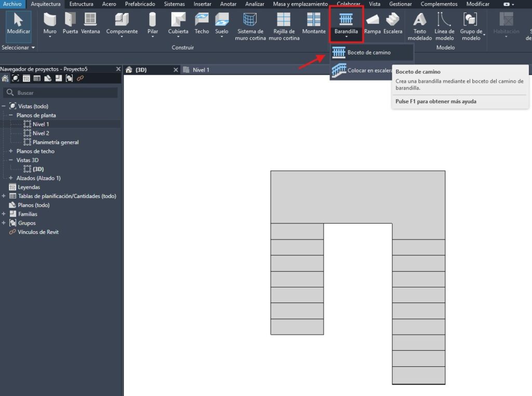Select the Muro wall tool
The image size is (532, 396).
coord(50,24)
